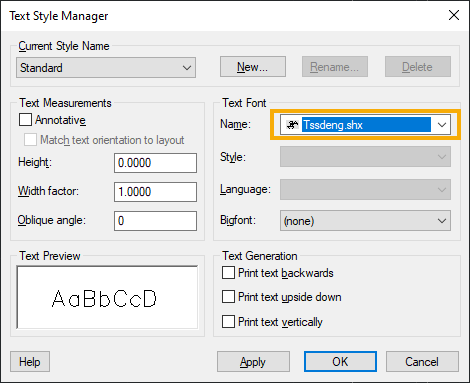This screenshot has width=470, height=383.
Task: Click the Width factor field
Action: pos(155,192)
